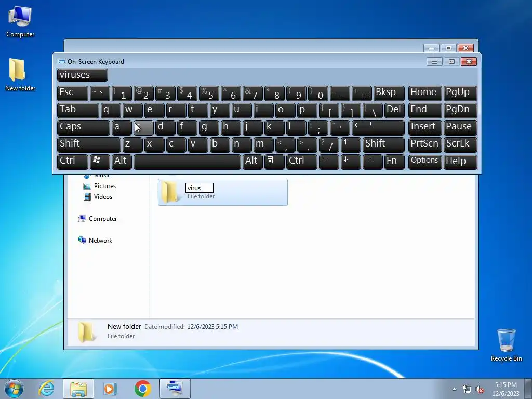Click the space bar key
Screen dimensions: 532x399
pos(187,162)
